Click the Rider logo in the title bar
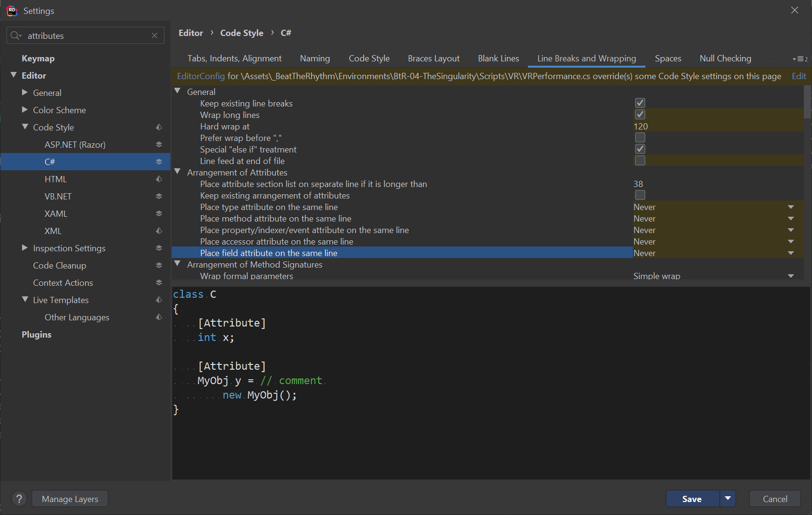The width and height of the screenshot is (812, 515). click(x=12, y=11)
